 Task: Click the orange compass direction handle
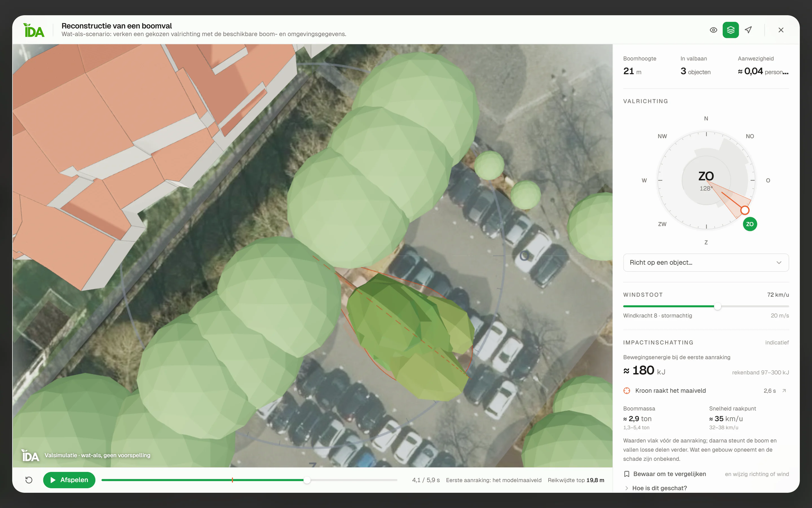[745, 210]
